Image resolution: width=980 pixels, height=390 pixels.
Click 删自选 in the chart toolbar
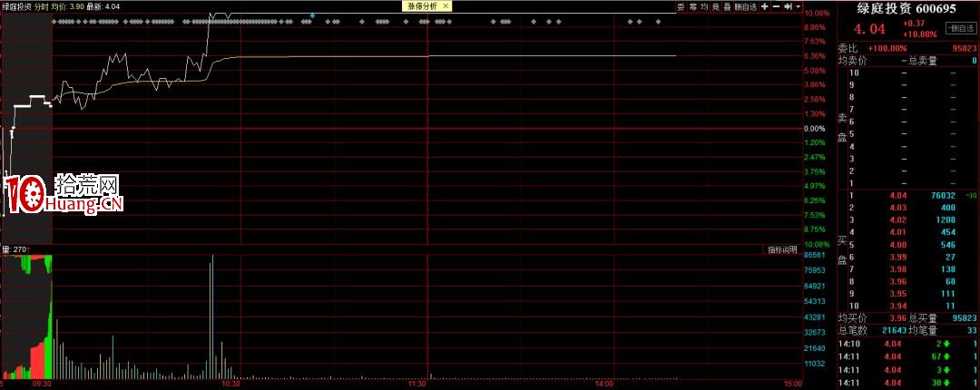745,6
